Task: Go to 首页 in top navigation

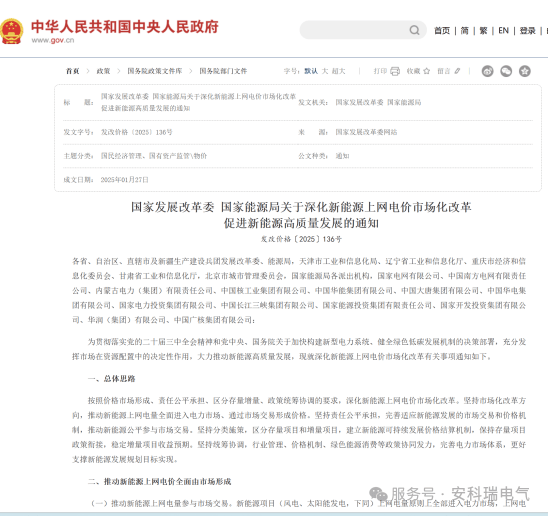Action: coord(442,31)
